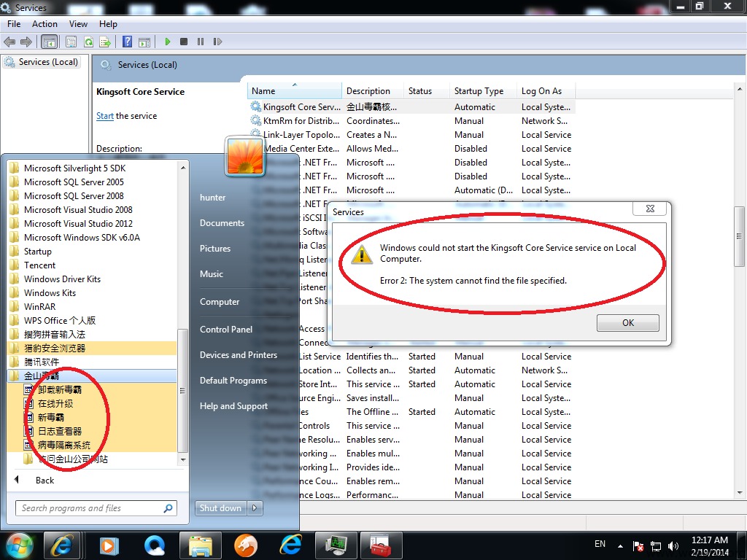Select Services (Local) in console tree
This screenshot has height=560, width=747.
[41, 62]
